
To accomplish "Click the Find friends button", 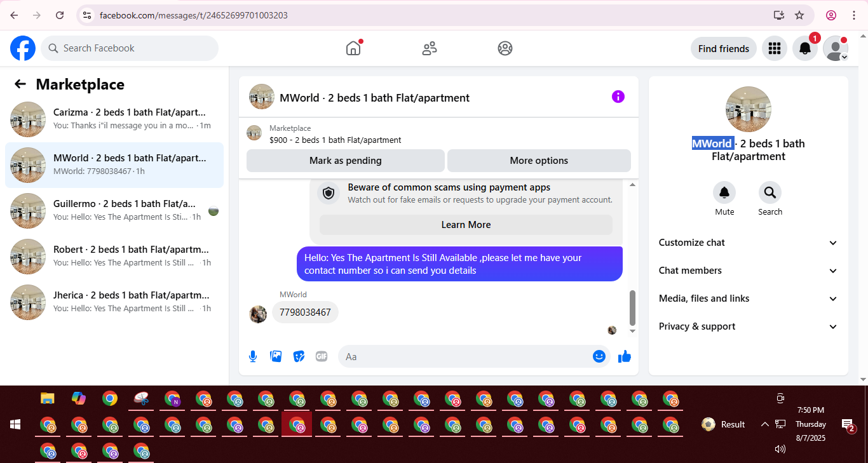I will click(724, 48).
